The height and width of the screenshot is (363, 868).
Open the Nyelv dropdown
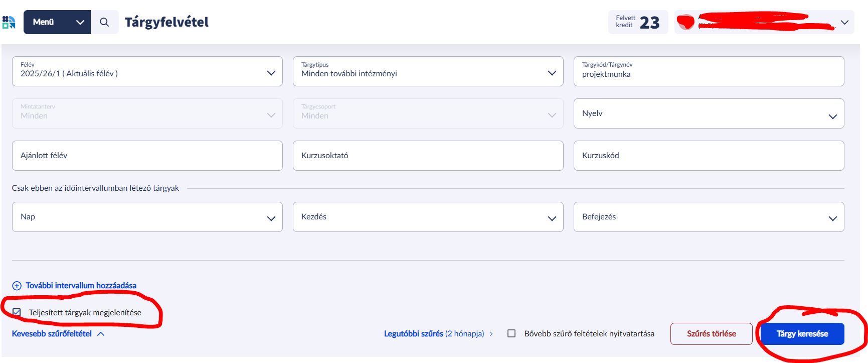pos(708,113)
